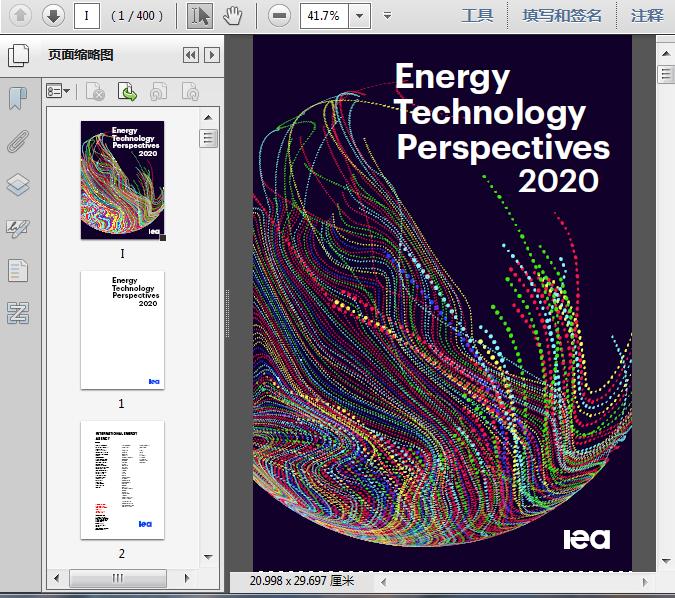Collapse thumbnails panel with double-arrow button
Screen dimensions: 675x598
191,55
